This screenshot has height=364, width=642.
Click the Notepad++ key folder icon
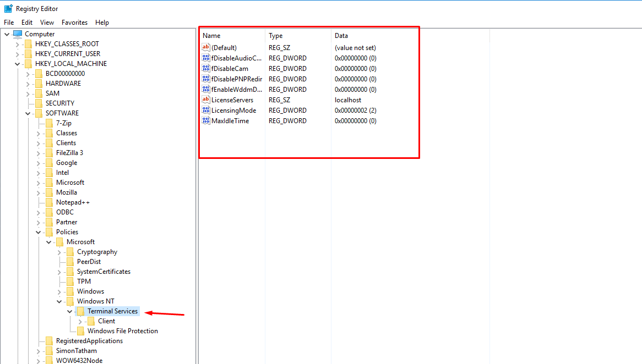pos(50,202)
